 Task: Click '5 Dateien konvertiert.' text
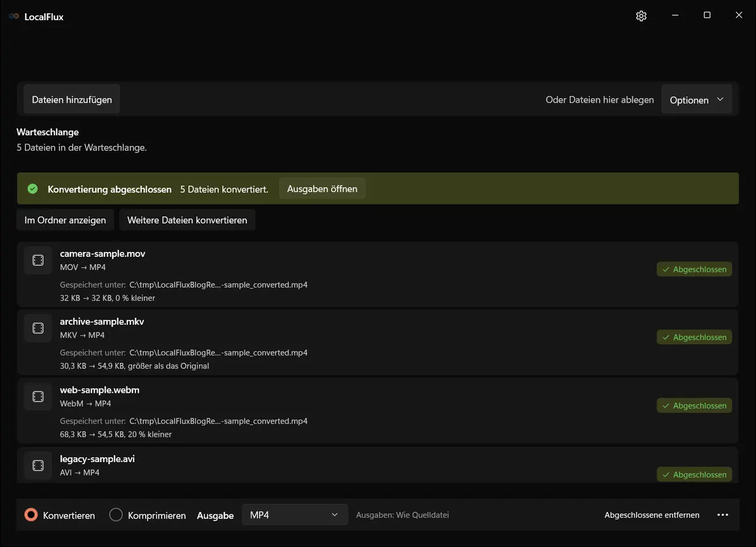pos(224,189)
